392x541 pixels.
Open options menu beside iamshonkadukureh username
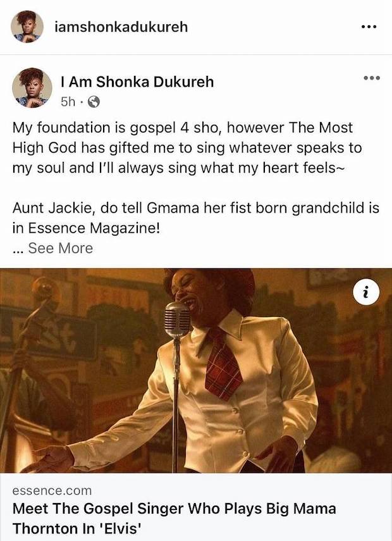click(368, 27)
